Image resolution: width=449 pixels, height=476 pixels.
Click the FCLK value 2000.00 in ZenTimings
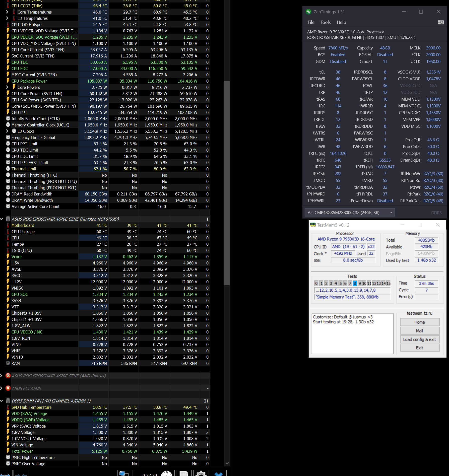coord(433,55)
